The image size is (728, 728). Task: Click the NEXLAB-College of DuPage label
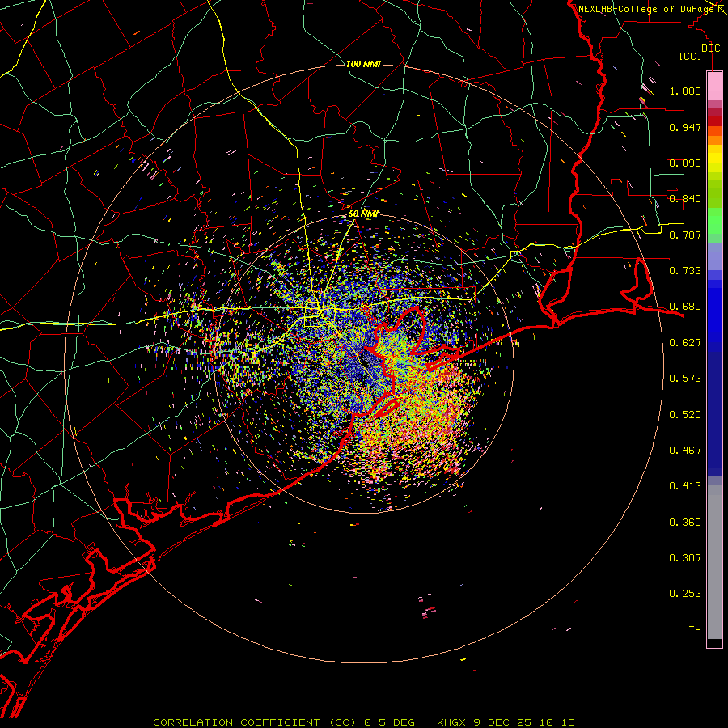646,9
